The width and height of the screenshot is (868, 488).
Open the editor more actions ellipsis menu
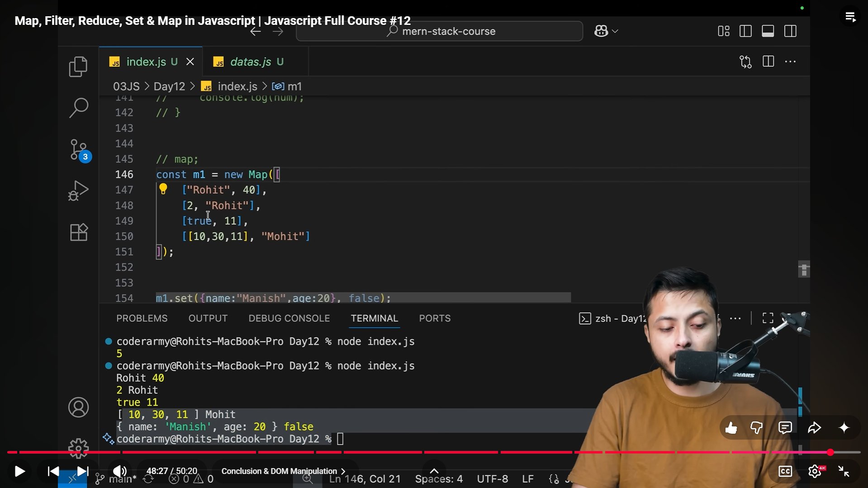coord(790,62)
